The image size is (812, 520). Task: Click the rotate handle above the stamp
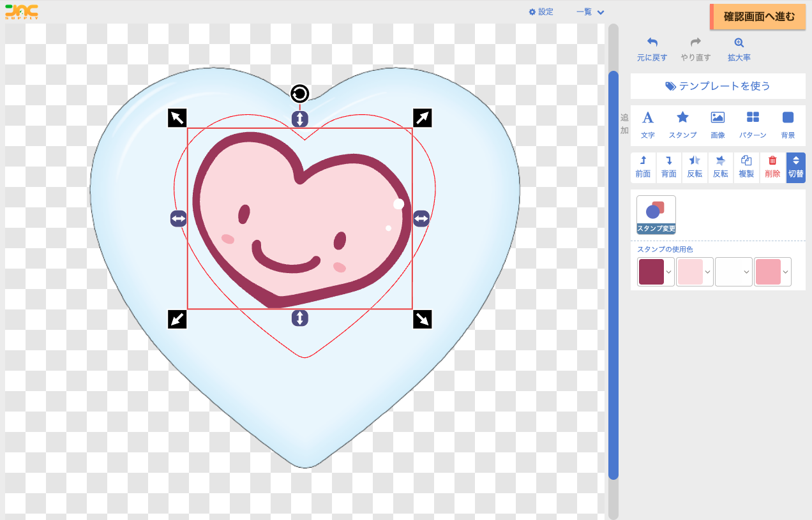pyautogui.click(x=299, y=94)
